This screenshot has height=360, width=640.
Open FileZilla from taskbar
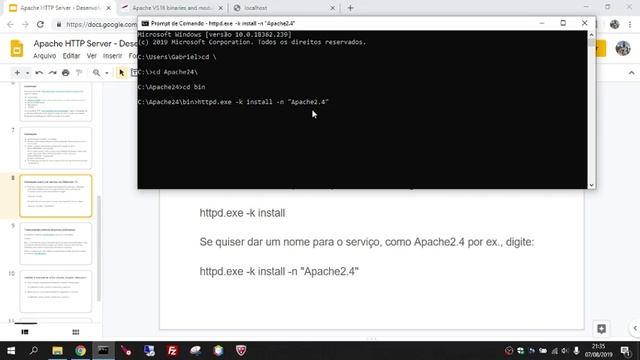172,351
